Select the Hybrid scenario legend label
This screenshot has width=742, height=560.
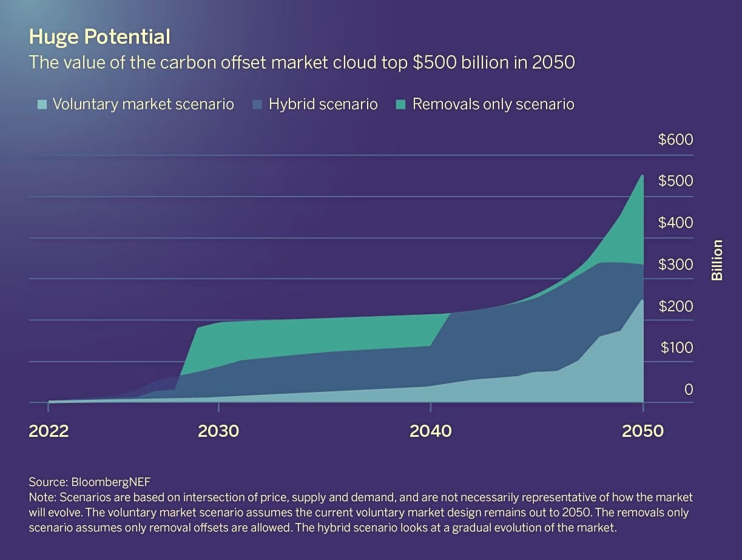click(x=323, y=104)
